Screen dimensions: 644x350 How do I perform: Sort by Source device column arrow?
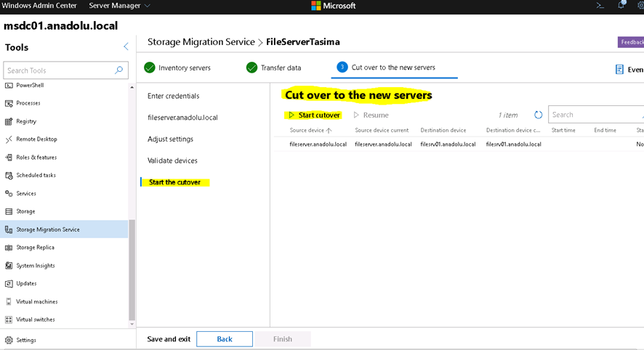pyautogui.click(x=329, y=131)
